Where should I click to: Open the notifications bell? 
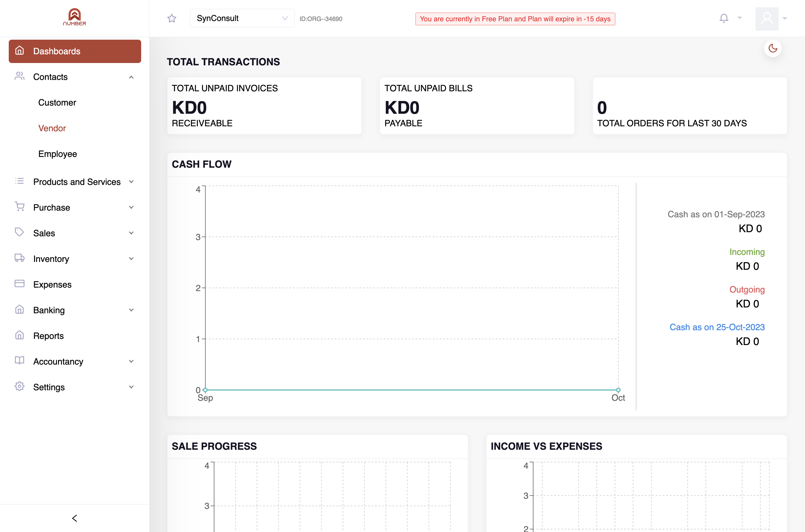click(x=724, y=18)
